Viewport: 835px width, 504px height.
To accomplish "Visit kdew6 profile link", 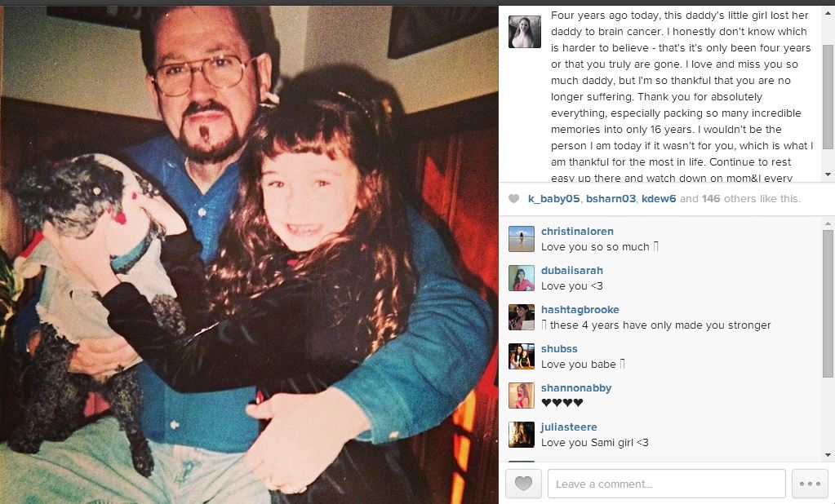I will [659, 198].
